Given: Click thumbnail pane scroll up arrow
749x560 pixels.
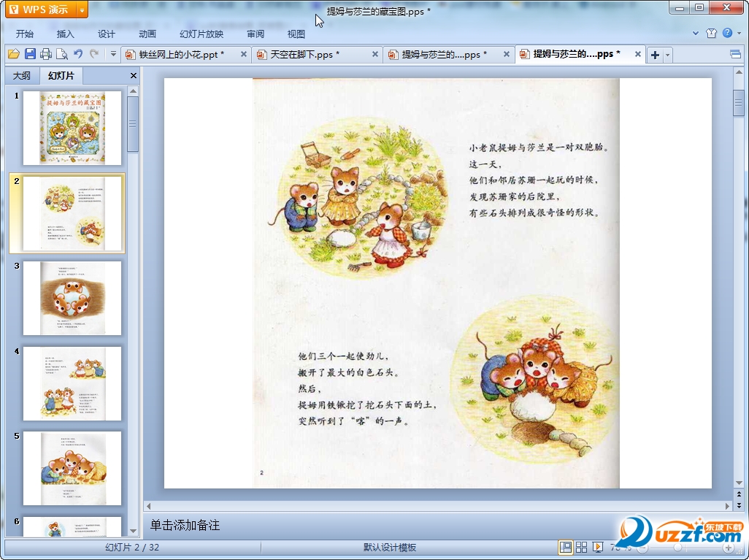Looking at the screenshot, I should 134,91.
